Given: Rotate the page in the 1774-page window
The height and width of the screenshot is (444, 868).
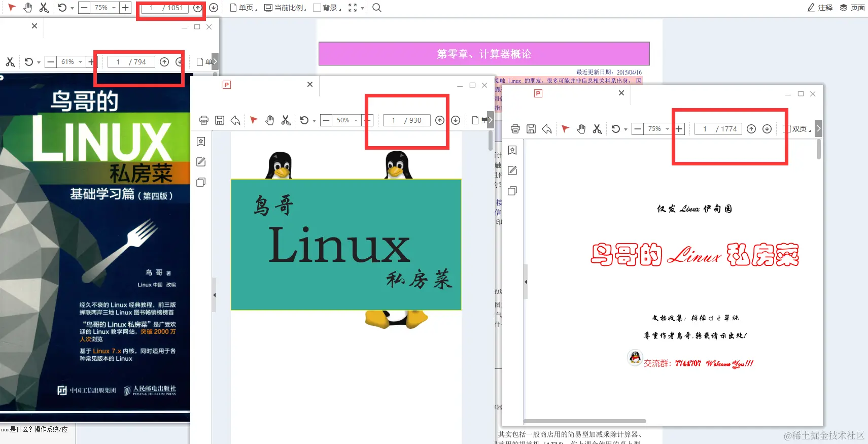Looking at the screenshot, I should tap(615, 129).
